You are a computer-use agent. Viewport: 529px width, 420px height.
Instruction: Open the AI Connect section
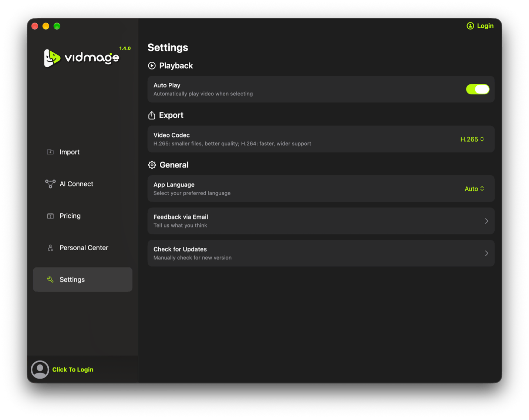(82, 184)
